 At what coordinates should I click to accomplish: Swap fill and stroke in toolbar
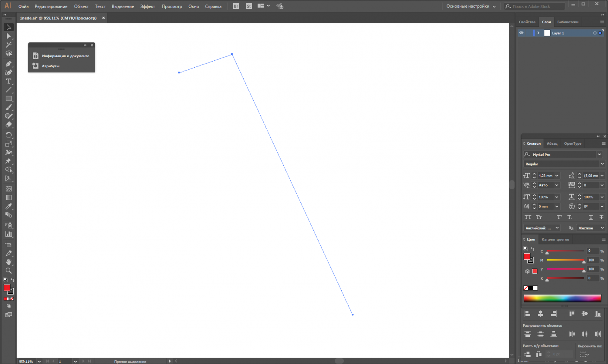point(13,280)
